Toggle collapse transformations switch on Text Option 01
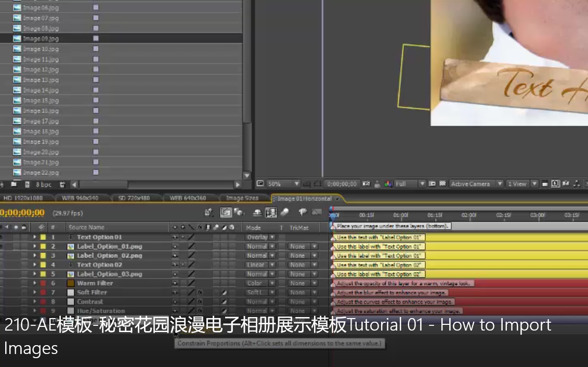588x367 pixels. [183, 237]
